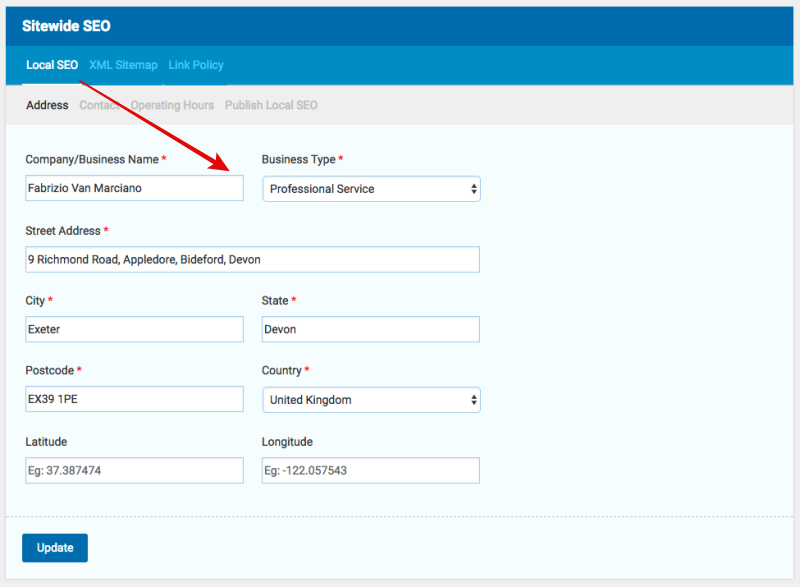Open the Operating Hours sub-tab
Image resolution: width=800 pixels, height=587 pixels.
pyautogui.click(x=172, y=105)
